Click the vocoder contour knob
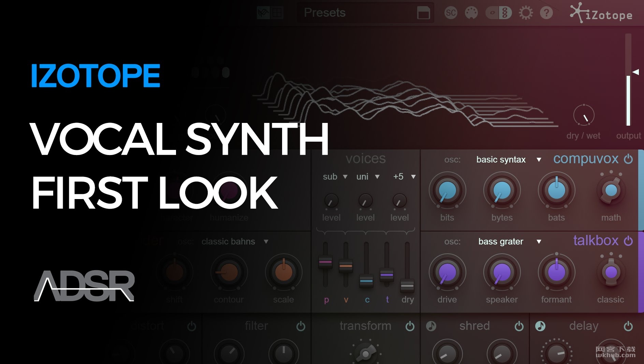This screenshot has width=644, height=364. pyautogui.click(x=229, y=272)
